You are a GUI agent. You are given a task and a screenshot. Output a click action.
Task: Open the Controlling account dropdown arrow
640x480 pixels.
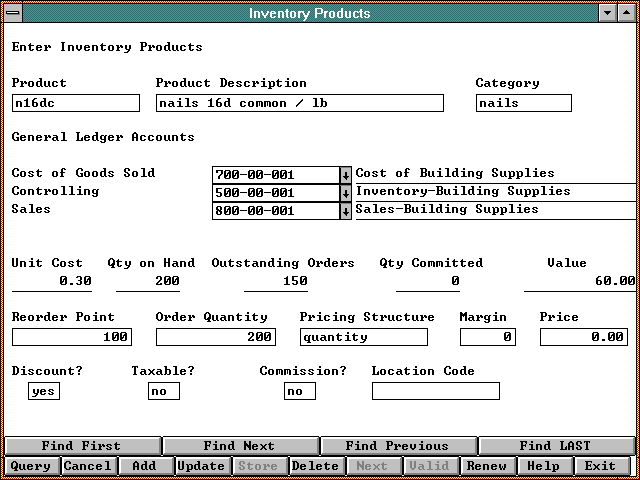tap(346, 193)
